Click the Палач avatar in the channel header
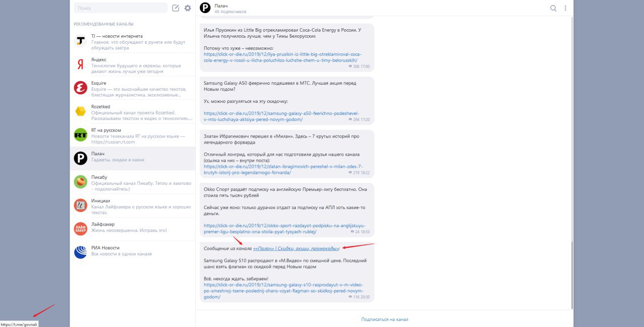644x327 pixels. tap(205, 8)
